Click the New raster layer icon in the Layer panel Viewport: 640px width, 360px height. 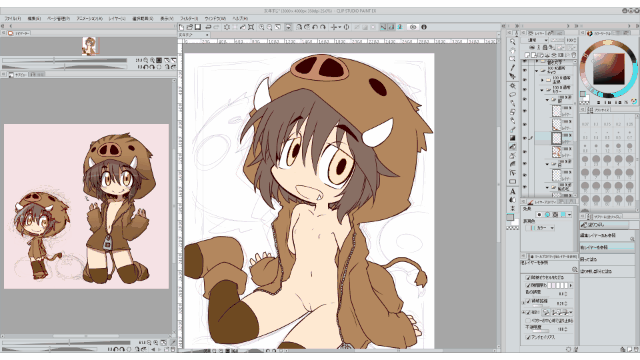tap(528, 55)
